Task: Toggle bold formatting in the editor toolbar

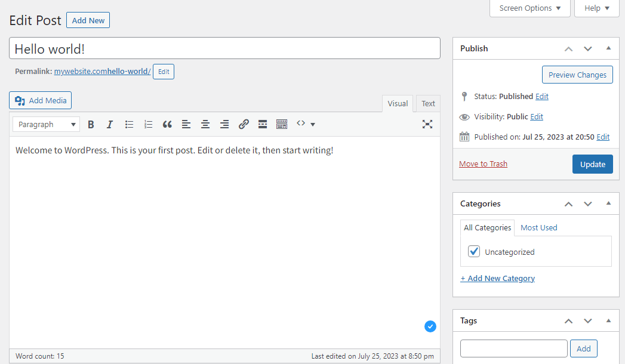Action: click(91, 124)
